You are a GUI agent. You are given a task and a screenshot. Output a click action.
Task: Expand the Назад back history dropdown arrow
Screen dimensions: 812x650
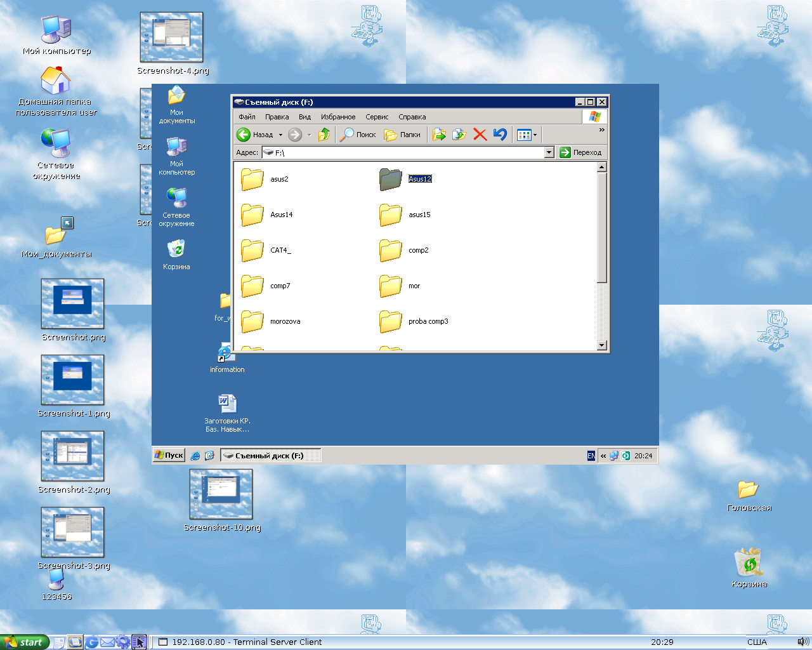[x=280, y=135]
